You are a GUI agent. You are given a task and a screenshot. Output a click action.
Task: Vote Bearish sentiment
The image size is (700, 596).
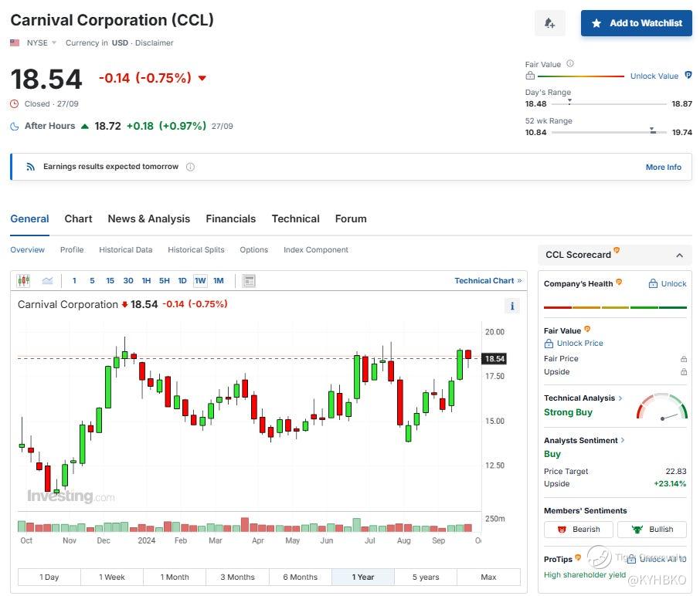coord(579,529)
